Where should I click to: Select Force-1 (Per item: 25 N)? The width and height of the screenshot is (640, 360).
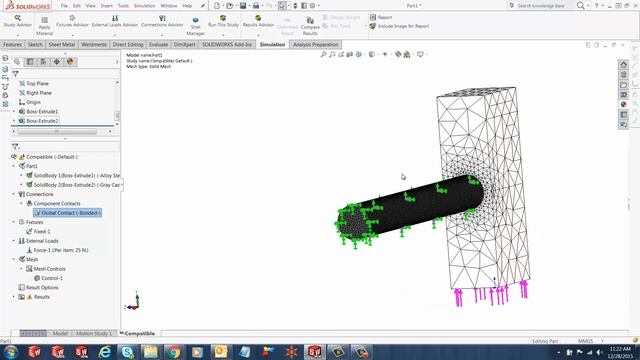(x=57, y=250)
